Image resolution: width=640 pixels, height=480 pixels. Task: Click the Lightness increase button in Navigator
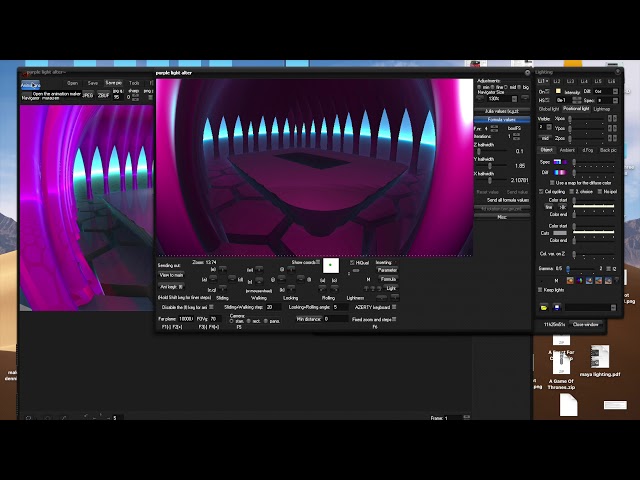[395, 298]
